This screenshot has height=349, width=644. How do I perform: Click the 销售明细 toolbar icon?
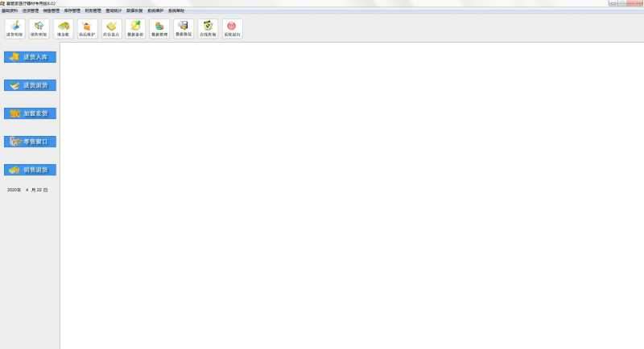click(x=39, y=29)
